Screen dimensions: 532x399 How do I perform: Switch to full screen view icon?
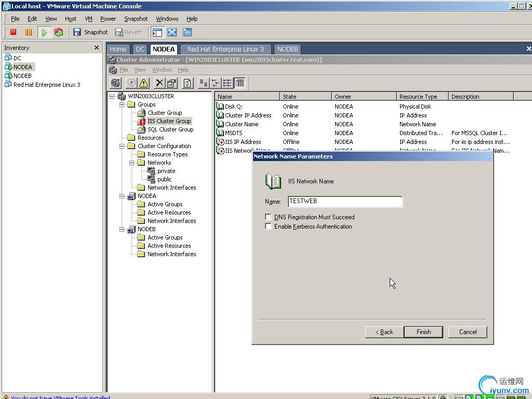tap(172, 32)
